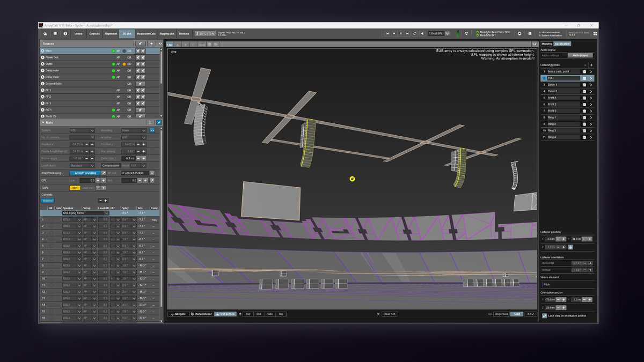Click the Audio player button

580,55
